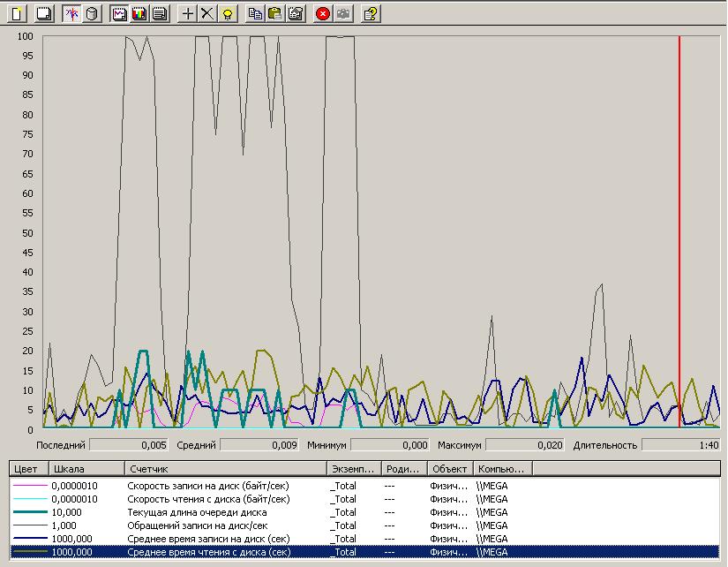
Task: Toggle highlight with the light bulb icon
Action: [x=228, y=13]
